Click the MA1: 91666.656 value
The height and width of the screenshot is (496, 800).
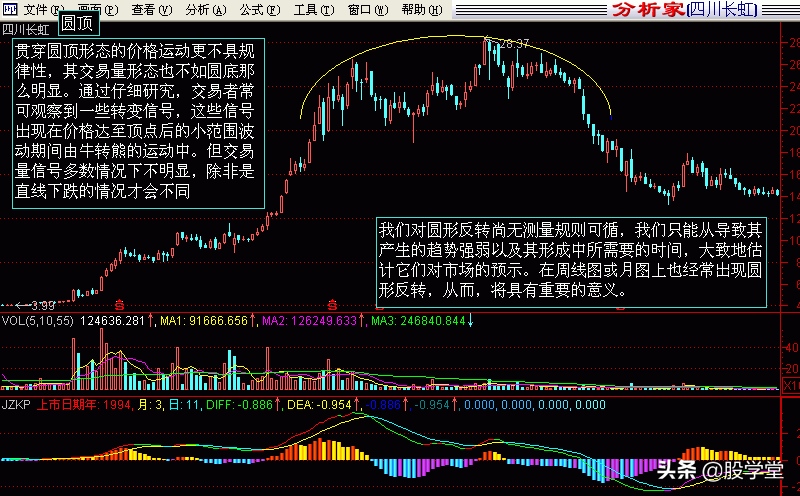204,321
